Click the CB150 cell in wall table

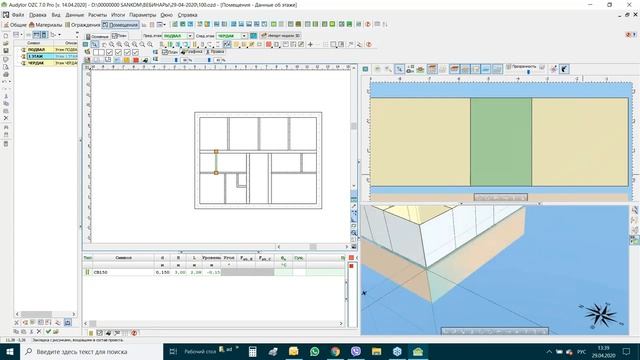pyautogui.click(x=123, y=272)
